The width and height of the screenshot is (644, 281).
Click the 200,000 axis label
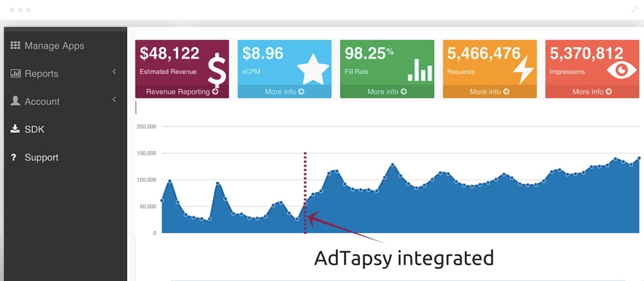pyautogui.click(x=146, y=127)
